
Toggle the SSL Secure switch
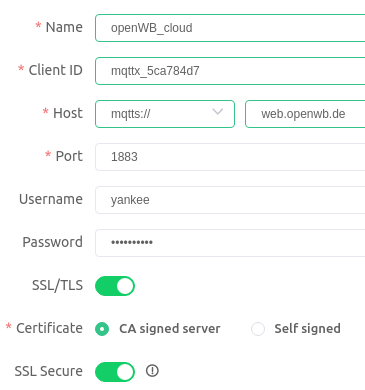coord(115,372)
